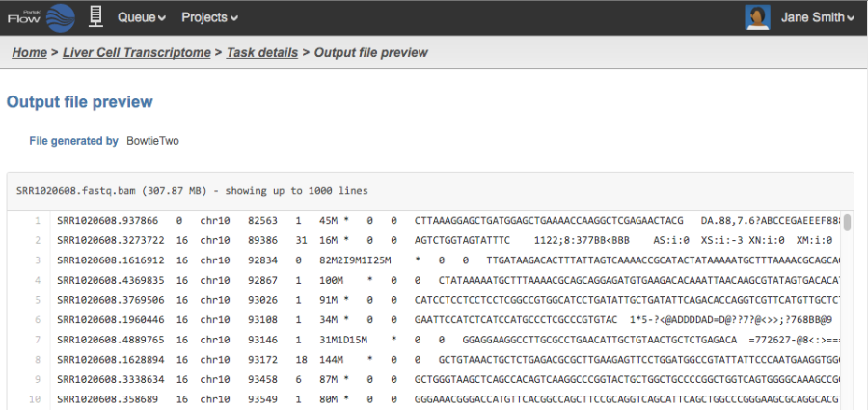This screenshot has width=868, height=410.
Task: Go to Home breadcrumb link
Action: click(29, 52)
